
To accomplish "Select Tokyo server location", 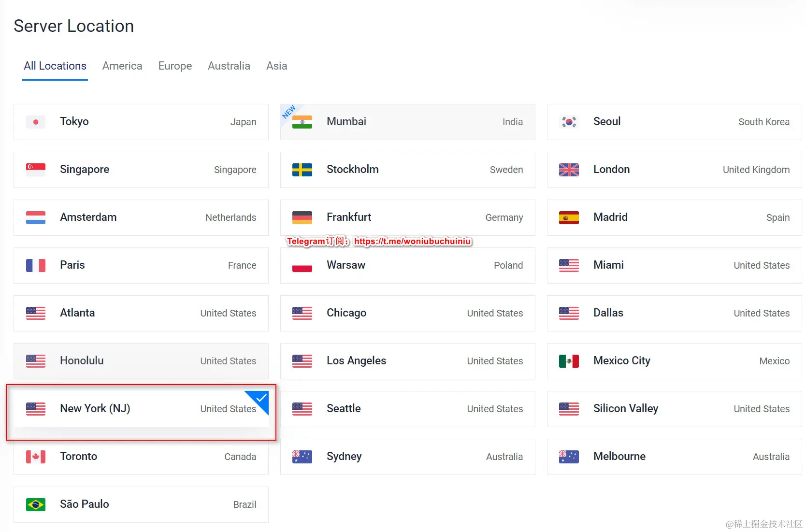I will 141,122.
